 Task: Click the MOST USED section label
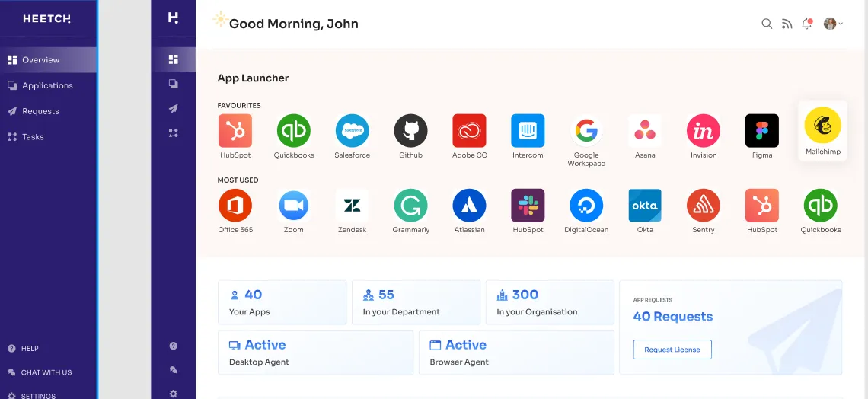point(238,180)
